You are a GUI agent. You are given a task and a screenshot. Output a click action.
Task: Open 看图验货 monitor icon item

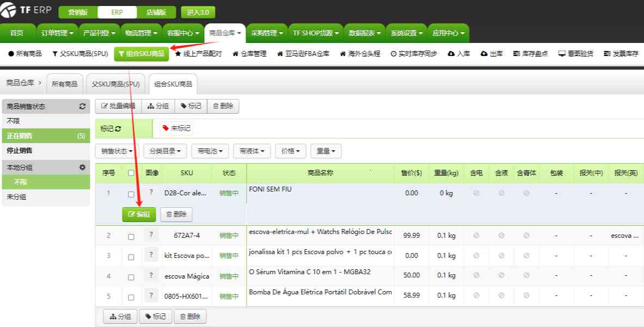click(562, 54)
